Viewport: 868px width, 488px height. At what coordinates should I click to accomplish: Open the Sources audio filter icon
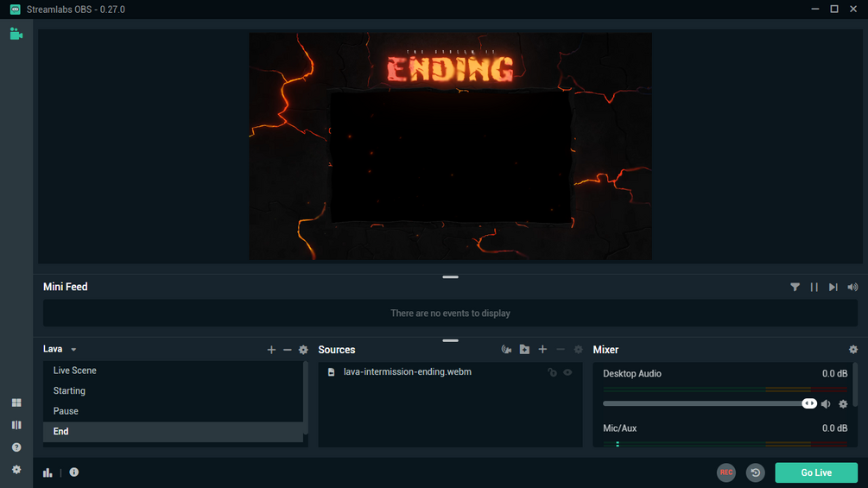click(506, 350)
